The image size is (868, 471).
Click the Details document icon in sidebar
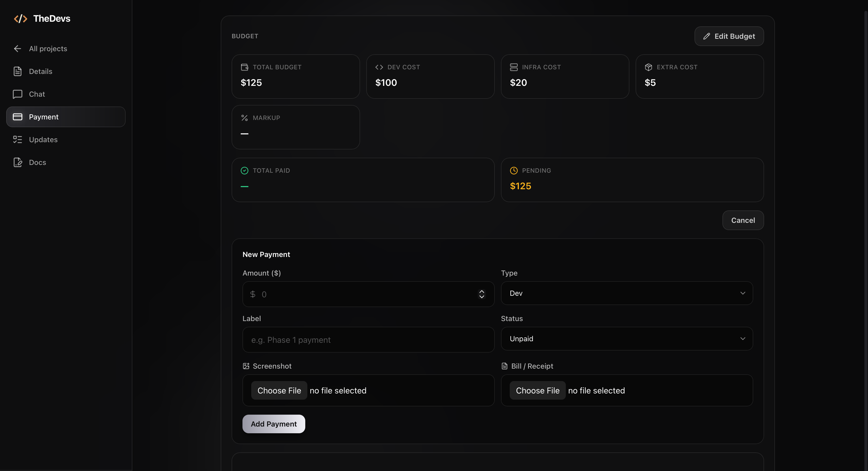coord(18,71)
